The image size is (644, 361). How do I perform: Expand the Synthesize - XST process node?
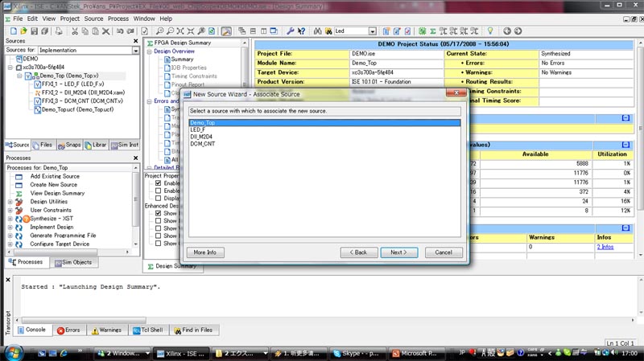tap(10, 219)
